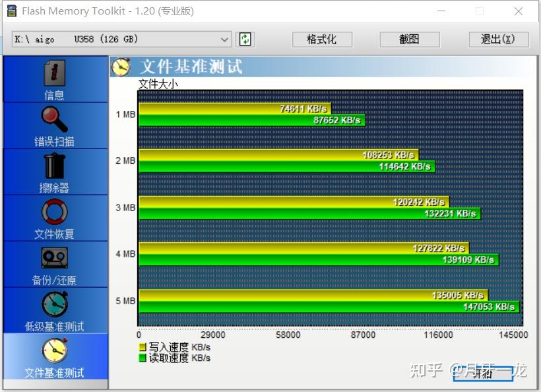The height and width of the screenshot is (392, 541).
Task: Select the 文件基准测试 file benchmark stopwatch icon
Action: tap(54, 352)
